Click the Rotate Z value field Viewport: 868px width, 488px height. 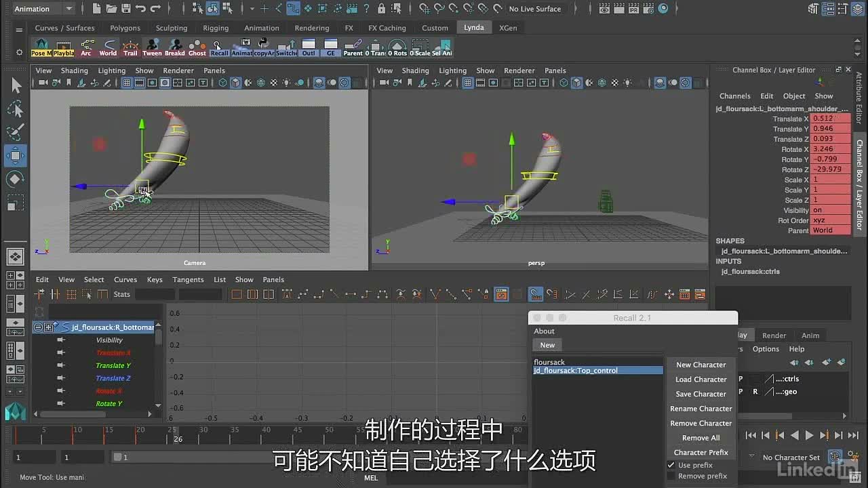click(x=831, y=169)
